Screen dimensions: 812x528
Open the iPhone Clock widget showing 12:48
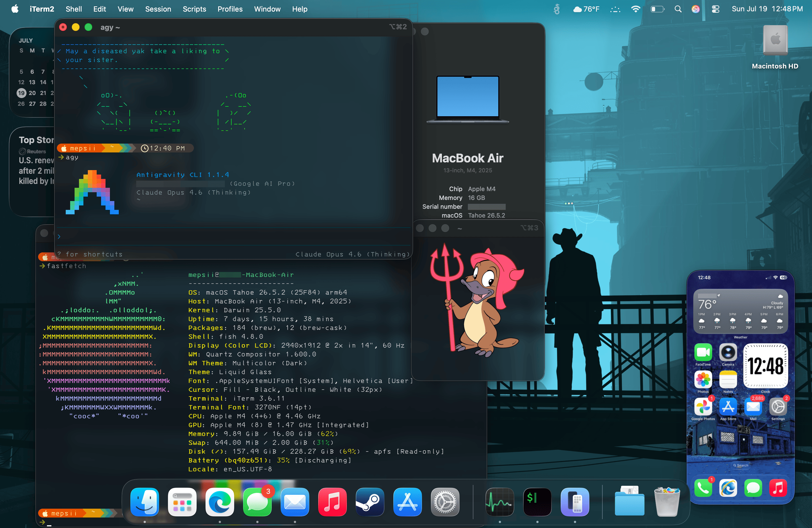click(766, 366)
